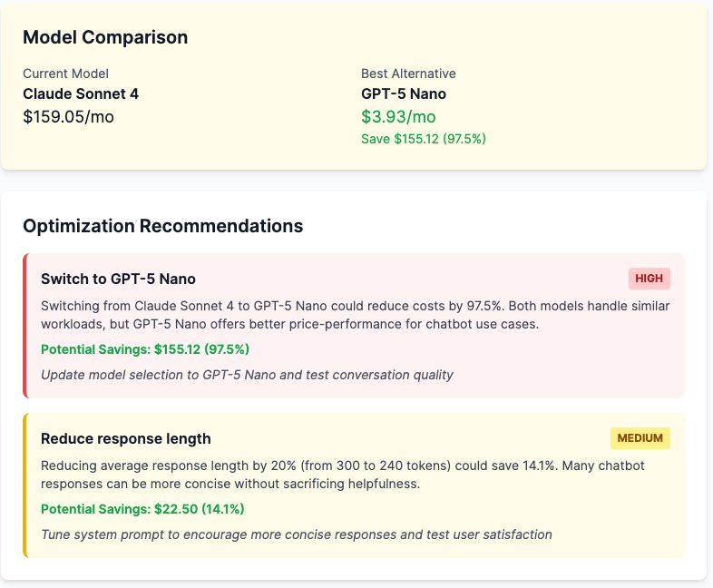Click the MEDIUM priority badge
Viewport: 713px width, 588px height.
(640, 438)
